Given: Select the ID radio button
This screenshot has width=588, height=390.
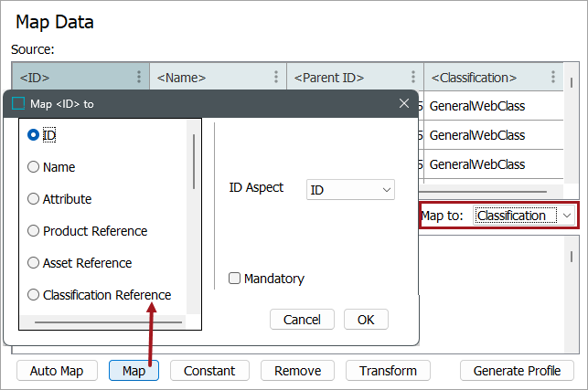Looking at the screenshot, I should (33, 135).
